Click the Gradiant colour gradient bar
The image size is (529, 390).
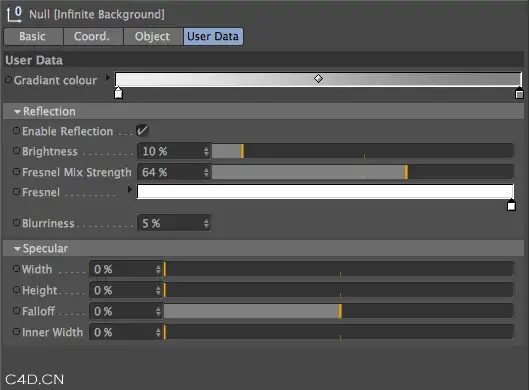318,79
